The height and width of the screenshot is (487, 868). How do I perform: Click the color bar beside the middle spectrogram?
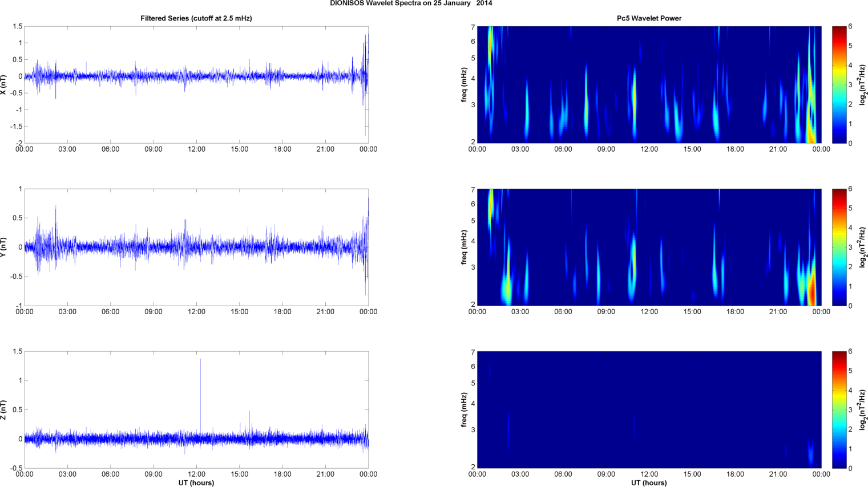[839, 247]
